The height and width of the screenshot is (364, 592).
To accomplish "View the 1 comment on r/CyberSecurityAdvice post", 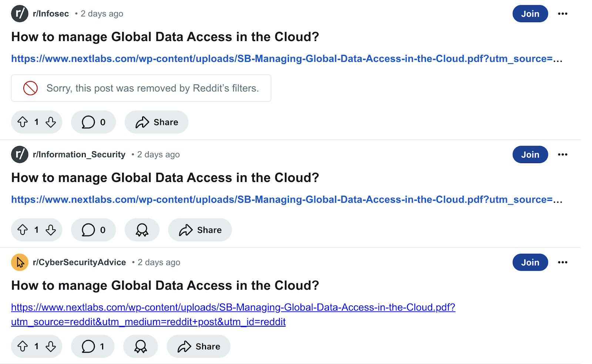I will [92, 346].
